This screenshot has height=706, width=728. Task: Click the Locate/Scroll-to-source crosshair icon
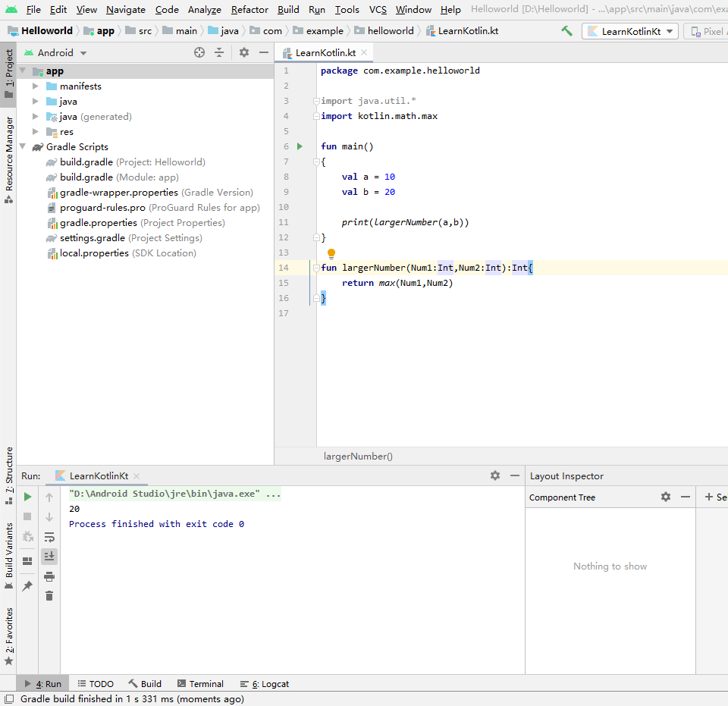tap(199, 52)
